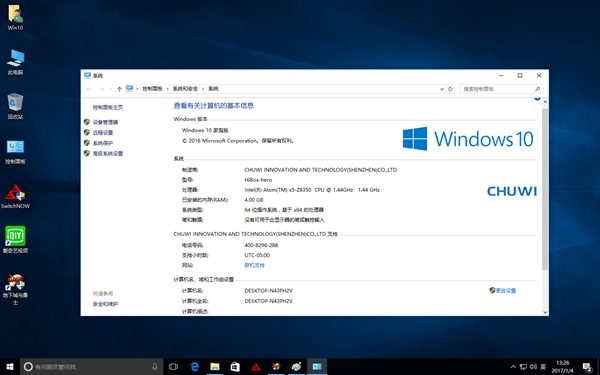Click the phone number '400-8296-288'
This screenshot has height=375, width=600.
[x=261, y=245]
